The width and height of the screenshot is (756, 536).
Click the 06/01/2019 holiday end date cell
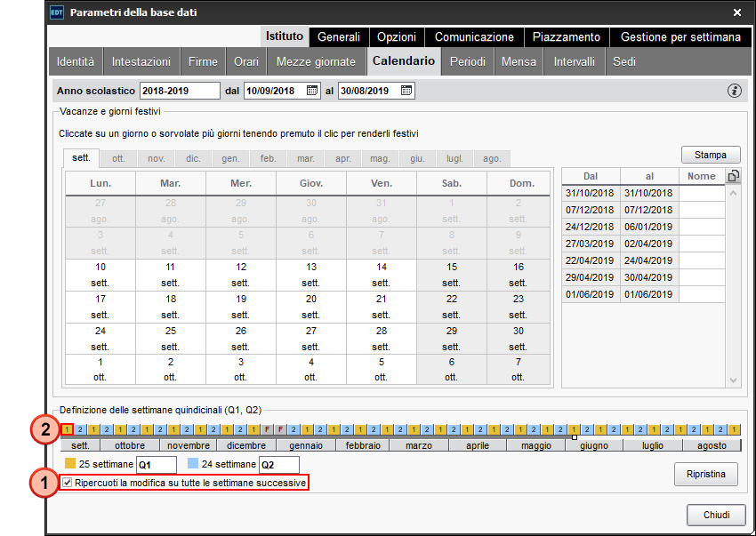tap(649, 227)
